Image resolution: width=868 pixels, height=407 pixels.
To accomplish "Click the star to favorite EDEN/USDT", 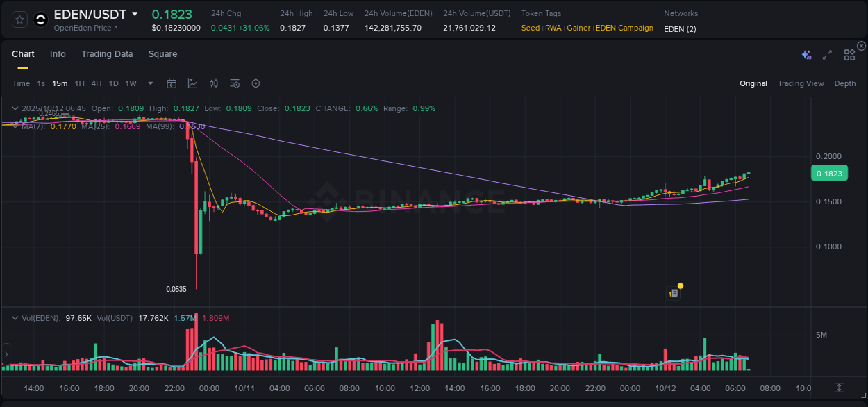I will coord(19,19).
